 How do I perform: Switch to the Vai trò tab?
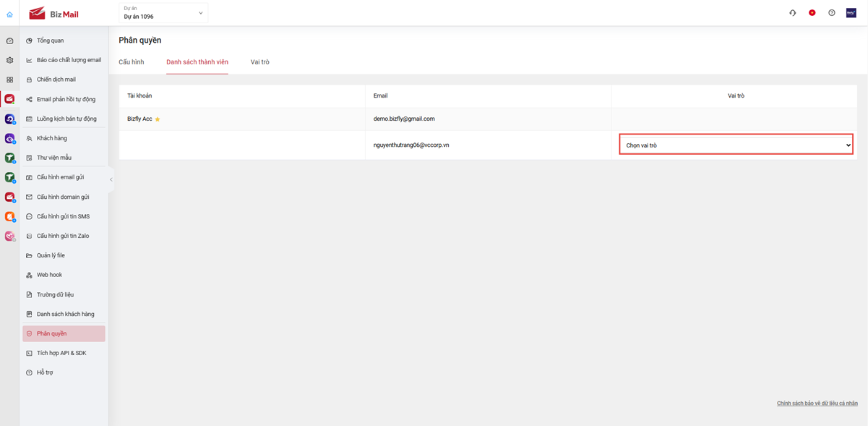259,62
